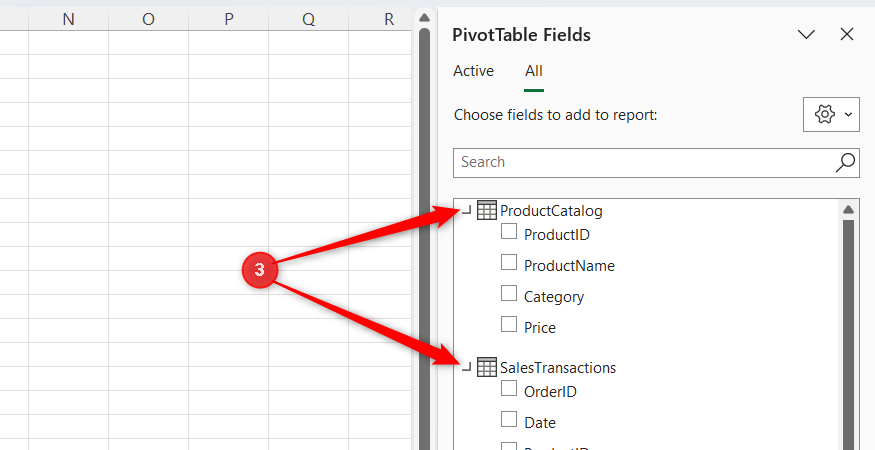
Task: Open the tools dropdown arrow beside gear
Action: click(848, 114)
